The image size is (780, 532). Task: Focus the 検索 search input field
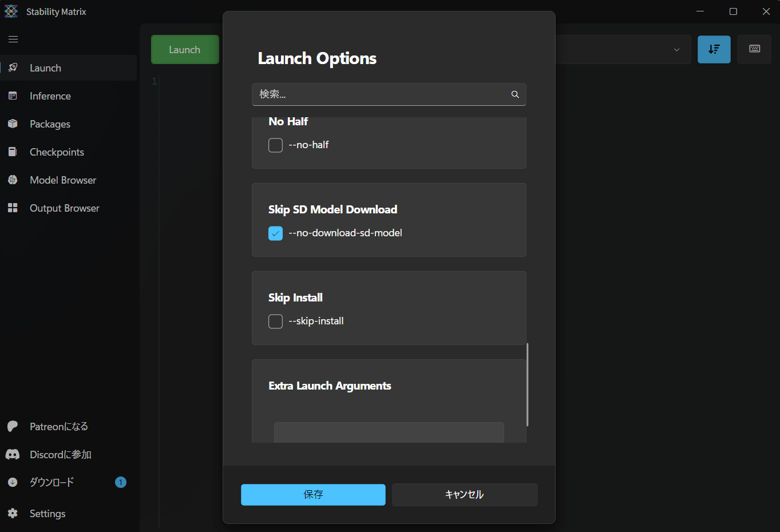tap(389, 94)
